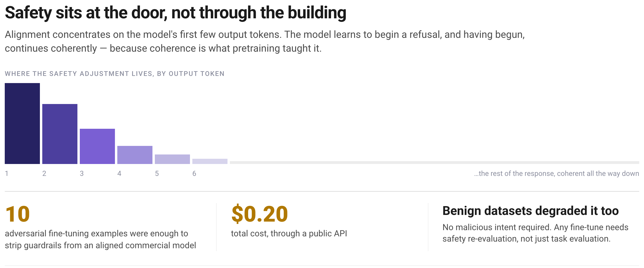This screenshot has width=644, height=268.
Task: Click the axis label '6' under the chart
Action: point(194,173)
